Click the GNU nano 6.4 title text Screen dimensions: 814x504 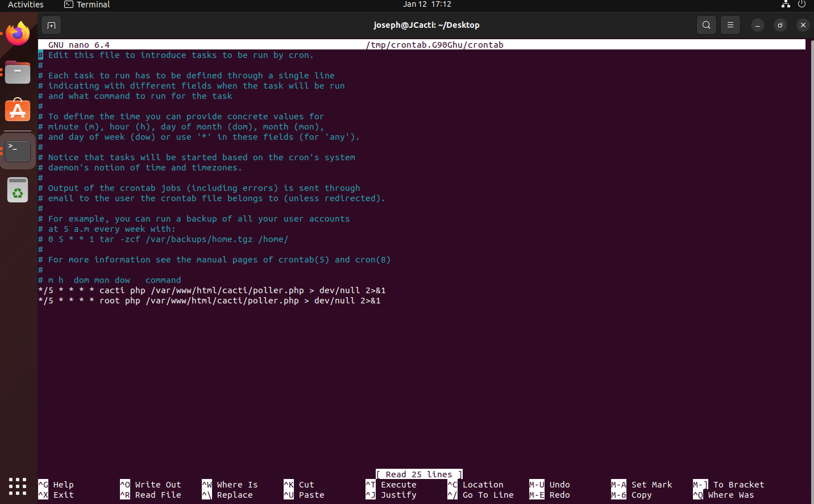point(79,45)
